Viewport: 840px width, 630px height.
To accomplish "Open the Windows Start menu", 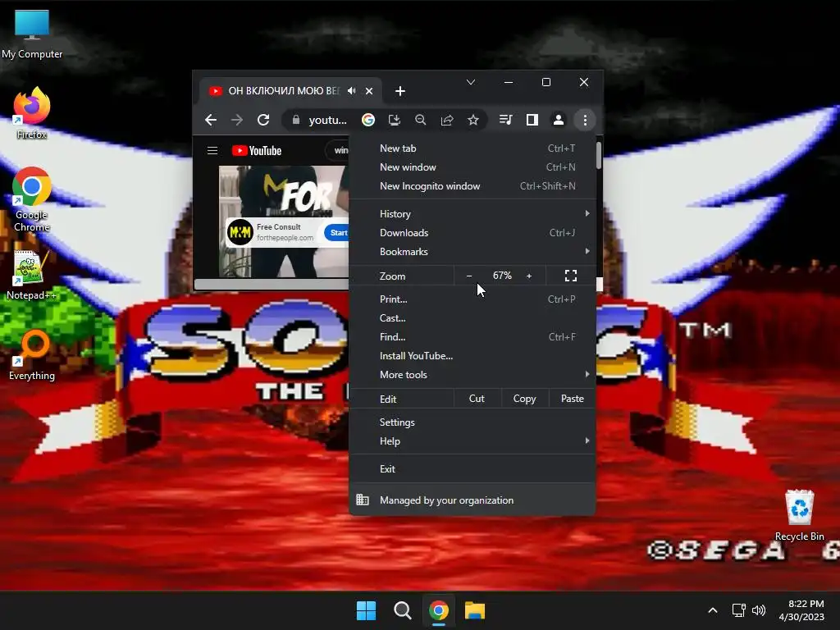I will [x=367, y=610].
